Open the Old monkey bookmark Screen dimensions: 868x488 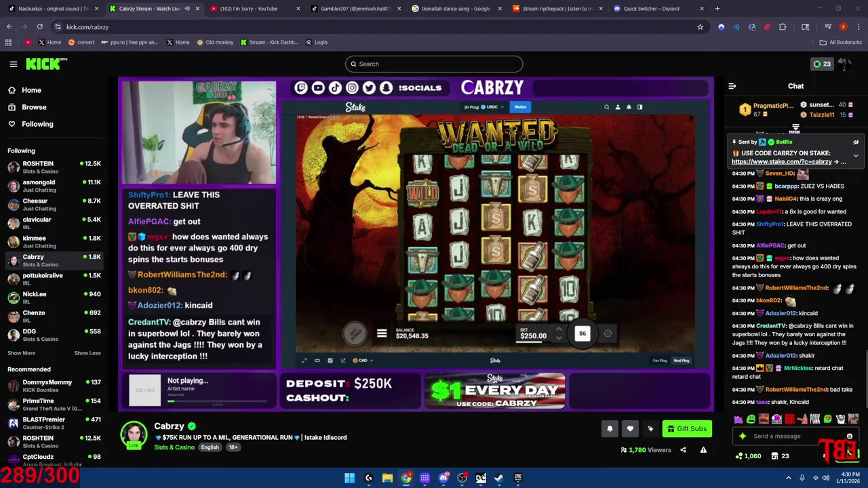(x=215, y=42)
